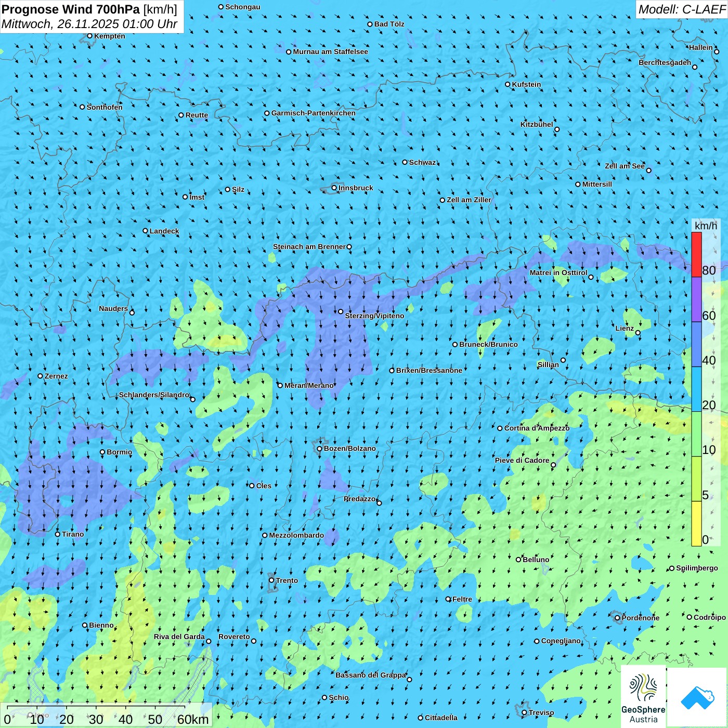Click the 'Kempten' map label
This screenshot has width=728, height=728.
(109, 36)
